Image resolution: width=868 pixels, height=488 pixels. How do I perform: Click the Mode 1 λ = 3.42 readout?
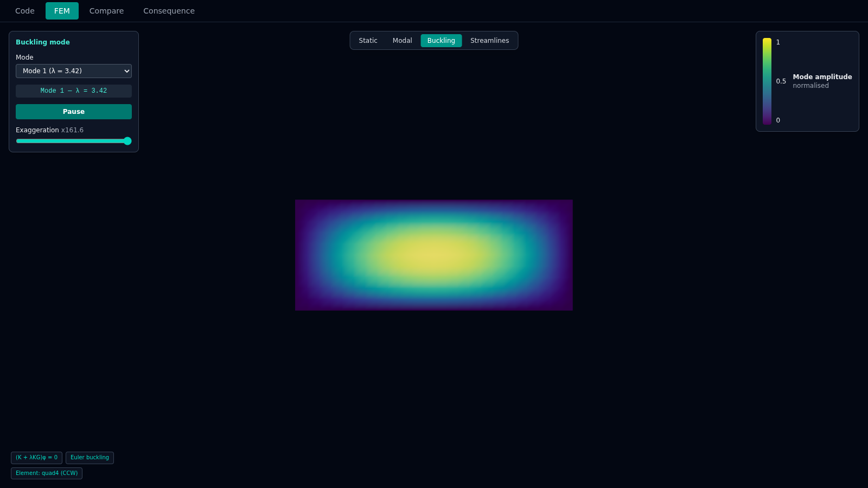coord(74,91)
